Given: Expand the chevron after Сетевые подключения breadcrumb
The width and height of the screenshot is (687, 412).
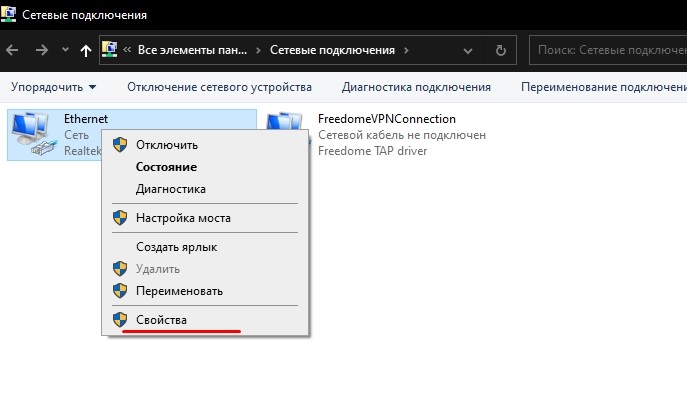Looking at the screenshot, I should click(407, 50).
